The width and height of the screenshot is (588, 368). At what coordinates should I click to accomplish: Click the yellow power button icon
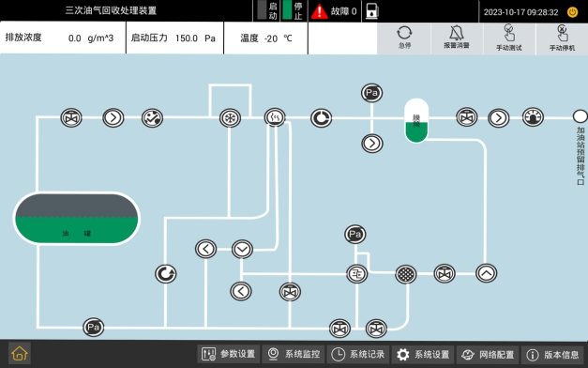click(573, 12)
